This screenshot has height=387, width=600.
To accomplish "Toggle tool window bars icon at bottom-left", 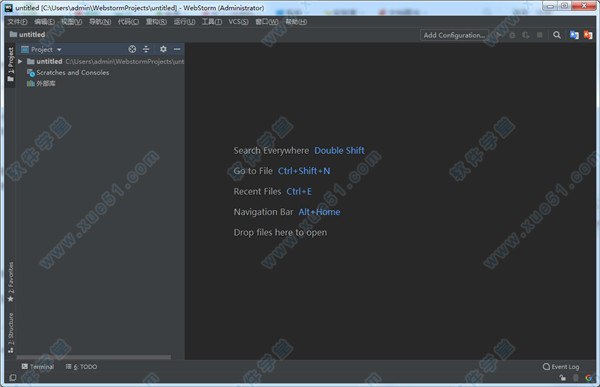I will click(x=13, y=377).
